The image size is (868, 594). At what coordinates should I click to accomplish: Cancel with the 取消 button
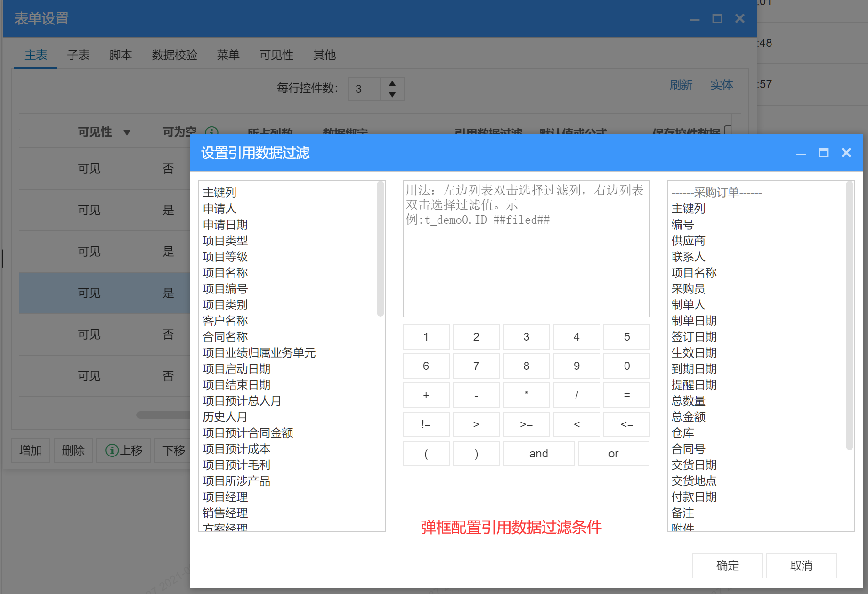(801, 566)
